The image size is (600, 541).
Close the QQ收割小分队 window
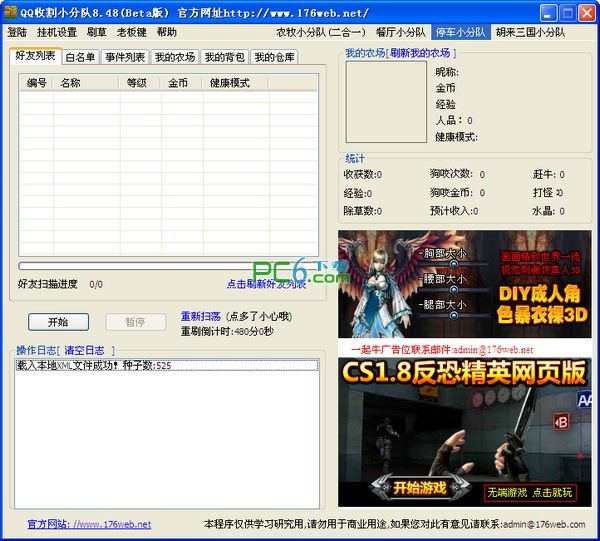[x=587, y=13]
